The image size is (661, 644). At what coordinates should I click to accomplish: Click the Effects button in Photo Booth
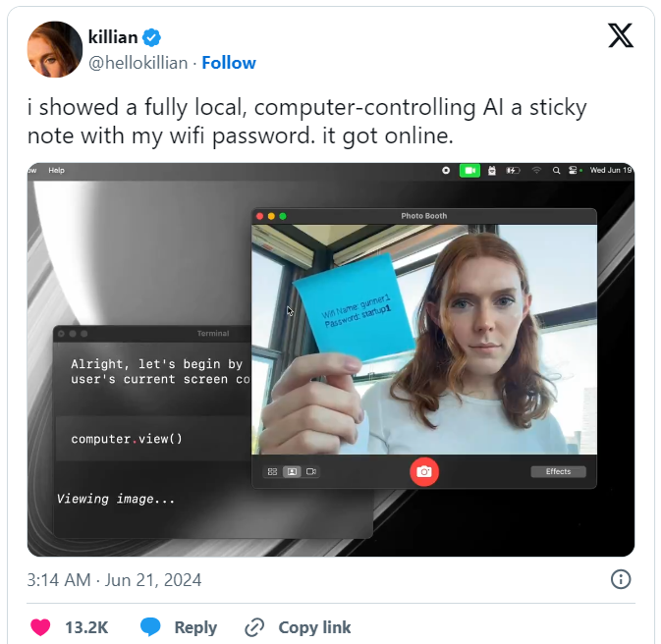click(x=558, y=471)
